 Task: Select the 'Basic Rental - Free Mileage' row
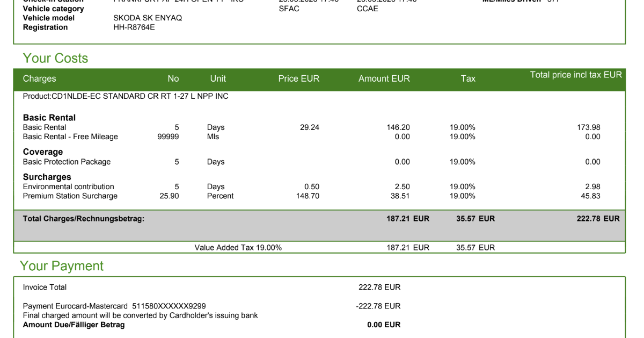pos(319,136)
